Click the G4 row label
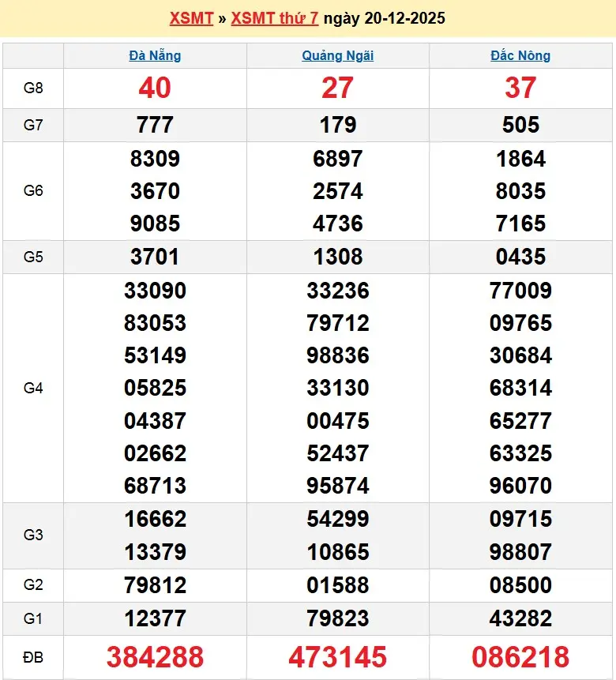Viewport: 616px width, 680px height. tap(33, 388)
